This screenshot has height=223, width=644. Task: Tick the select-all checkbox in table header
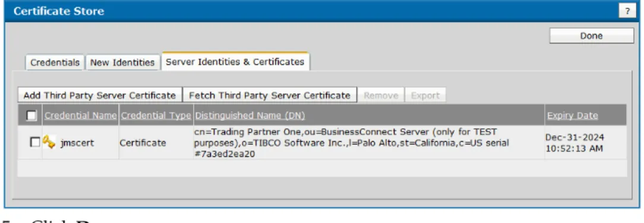point(31,115)
